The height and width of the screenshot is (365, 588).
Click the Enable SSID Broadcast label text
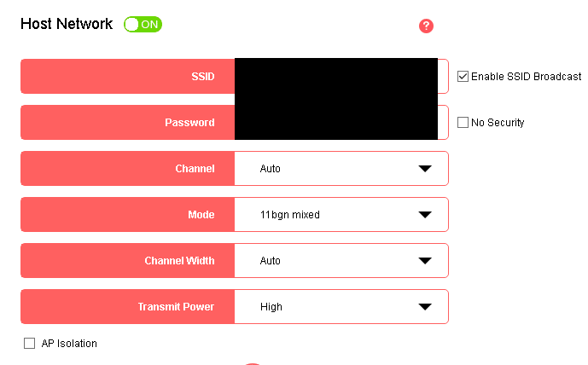pyautogui.click(x=526, y=77)
